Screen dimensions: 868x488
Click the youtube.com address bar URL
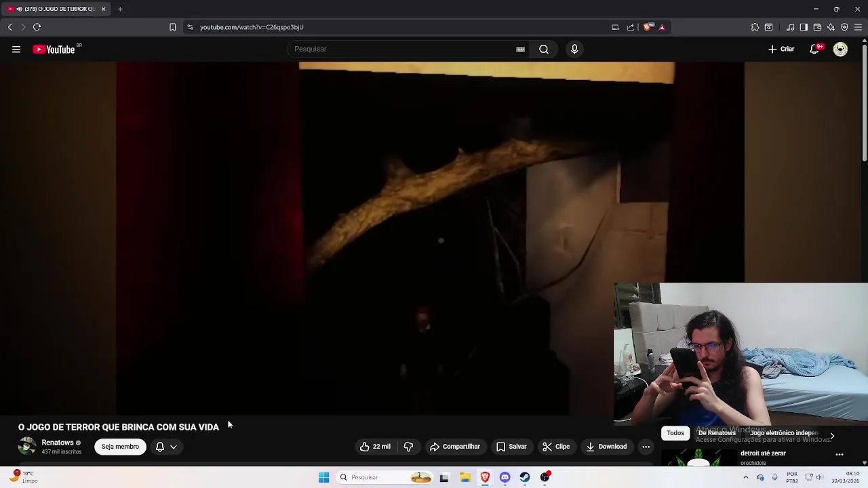click(252, 27)
